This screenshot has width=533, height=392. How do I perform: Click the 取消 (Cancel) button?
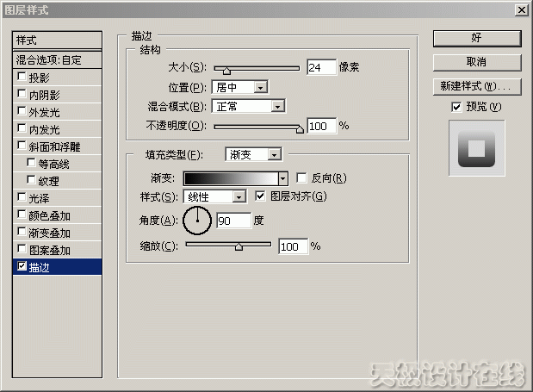coord(477,62)
